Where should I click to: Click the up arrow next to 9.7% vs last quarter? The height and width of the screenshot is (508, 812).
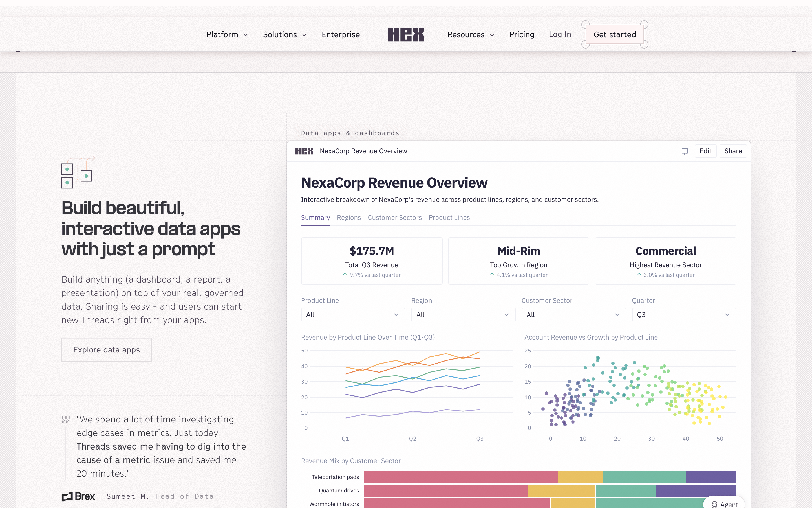(x=345, y=275)
